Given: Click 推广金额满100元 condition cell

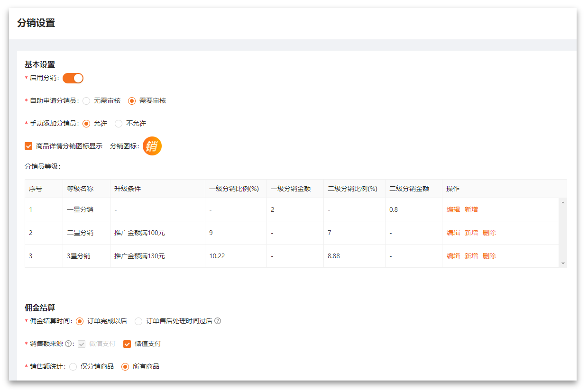Looking at the screenshot, I should pos(157,233).
